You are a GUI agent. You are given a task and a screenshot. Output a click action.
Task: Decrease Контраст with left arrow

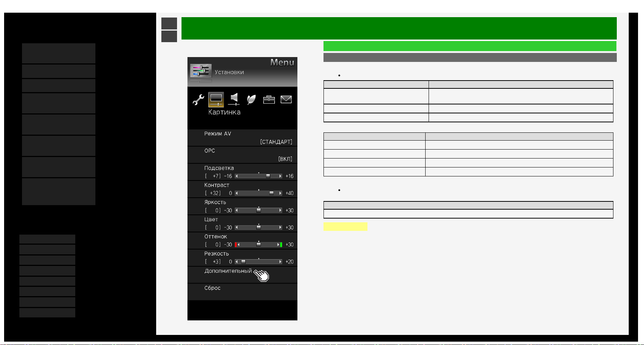[x=237, y=193]
